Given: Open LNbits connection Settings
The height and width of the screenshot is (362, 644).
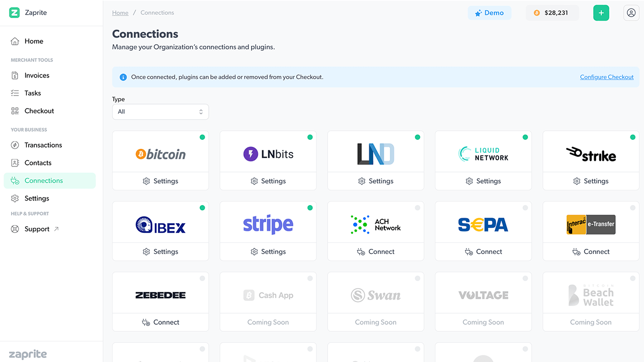Looking at the screenshot, I should (x=268, y=180).
